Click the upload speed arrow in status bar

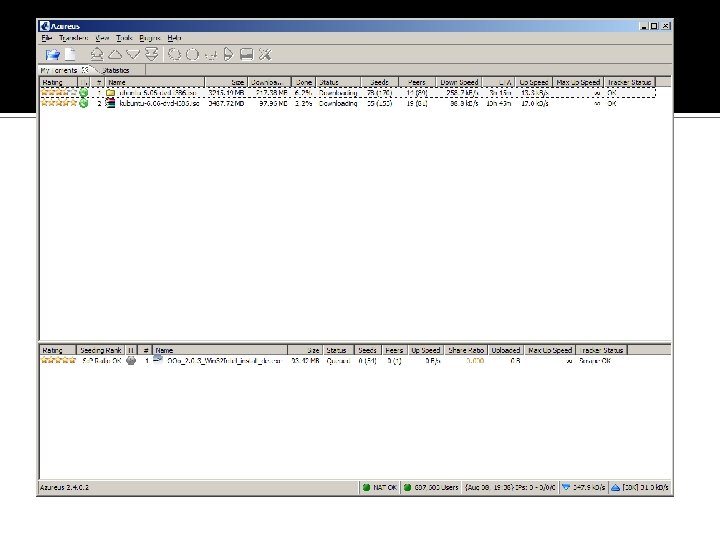click(x=616, y=488)
